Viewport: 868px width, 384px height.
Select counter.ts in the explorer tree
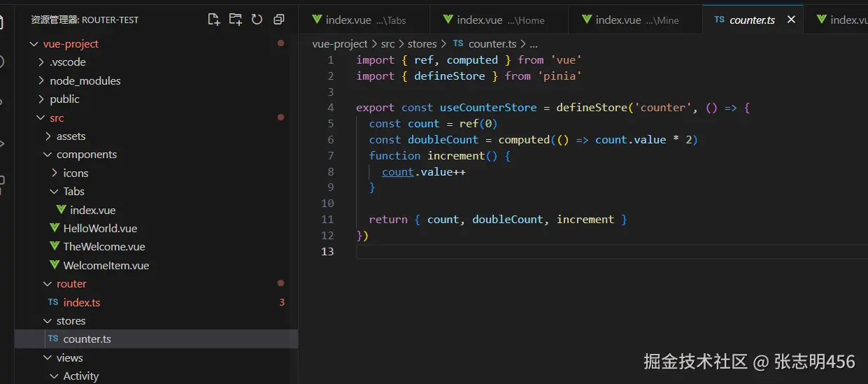click(x=156, y=339)
